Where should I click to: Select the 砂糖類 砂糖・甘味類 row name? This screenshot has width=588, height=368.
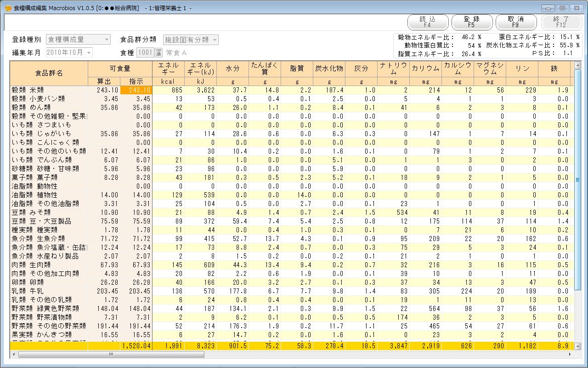(49, 168)
